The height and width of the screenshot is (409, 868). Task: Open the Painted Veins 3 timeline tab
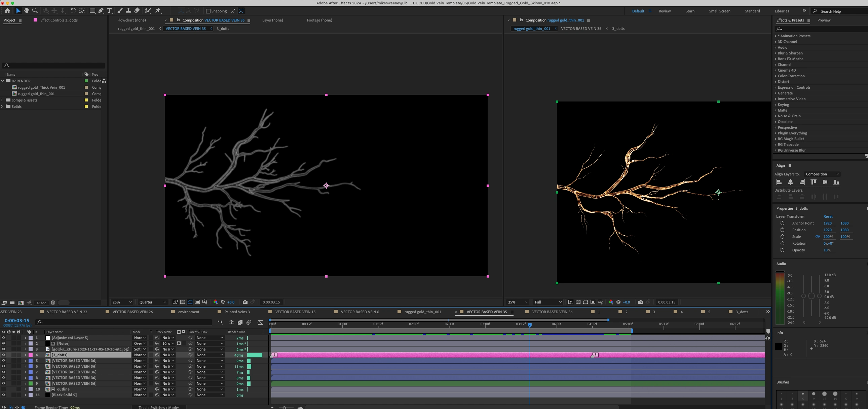pos(237,312)
